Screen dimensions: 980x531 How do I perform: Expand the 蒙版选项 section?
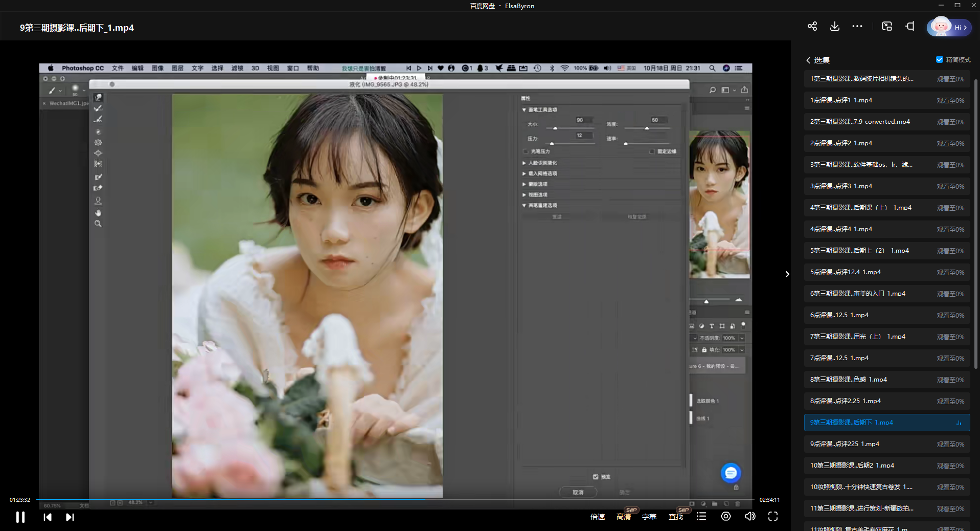[x=524, y=184]
